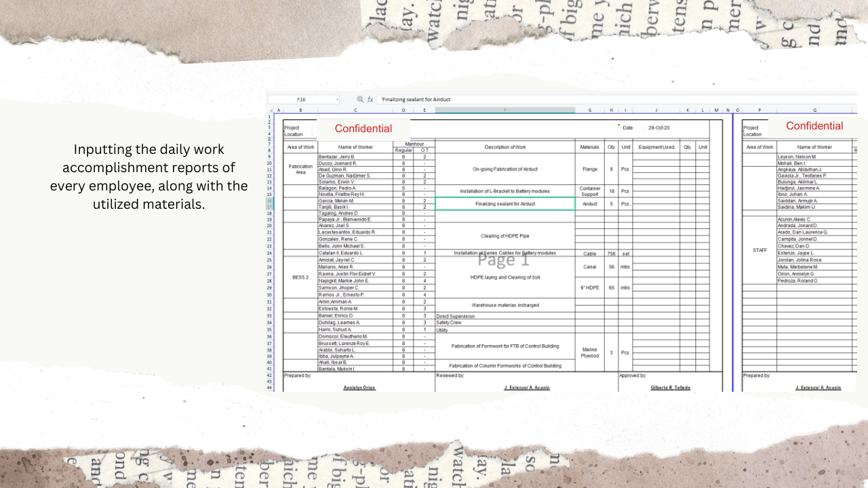The image size is (868, 488).
Task: Click 'J. Estenzo/ A. Acunin' under Reviewed by
Action: click(x=527, y=388)
